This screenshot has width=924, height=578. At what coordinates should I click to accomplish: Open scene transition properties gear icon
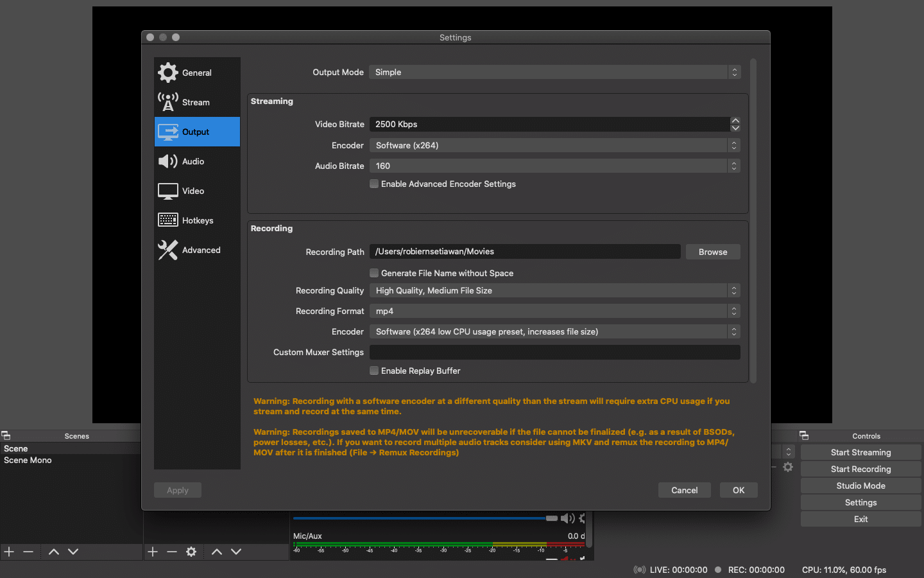788,468
